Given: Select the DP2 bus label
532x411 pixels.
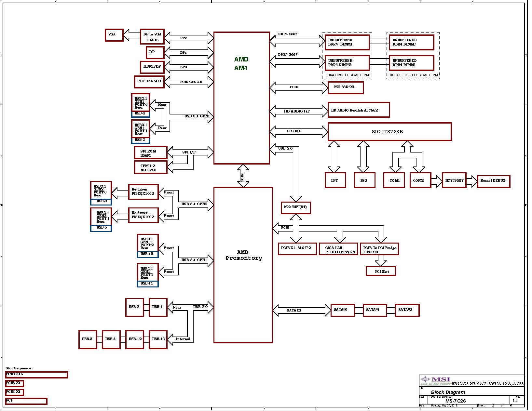Looking at the screenshot, I should [x=184, y=38].
